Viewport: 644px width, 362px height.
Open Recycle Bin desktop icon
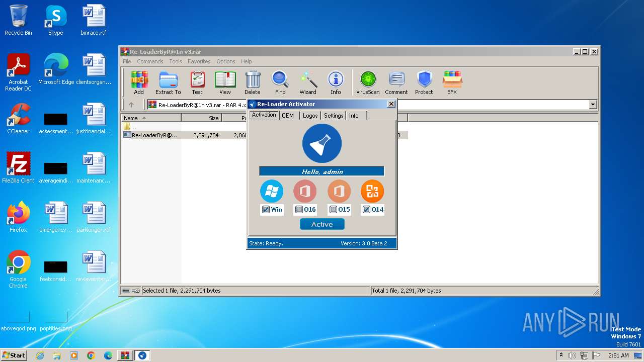[x=18, y=20]
